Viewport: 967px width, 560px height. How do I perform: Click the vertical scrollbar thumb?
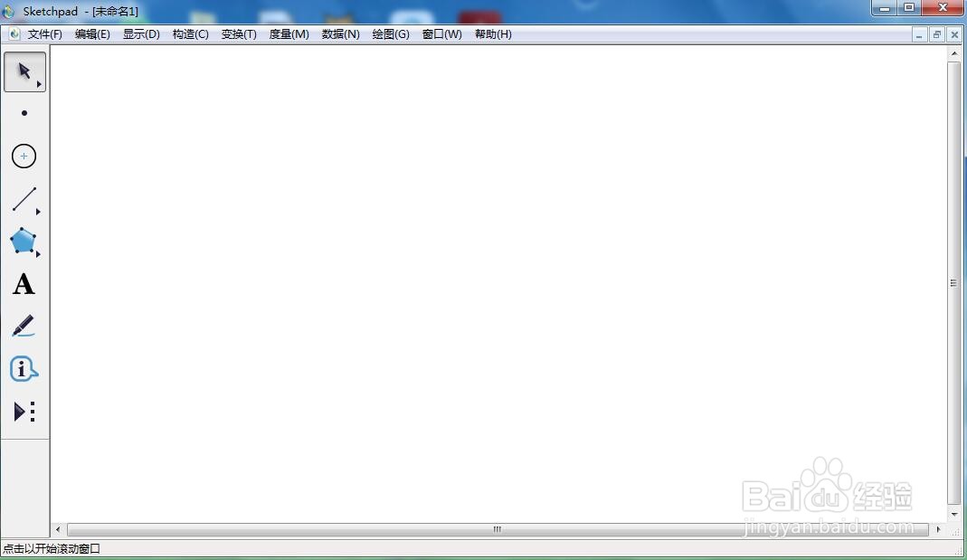(x=954, y=282)
